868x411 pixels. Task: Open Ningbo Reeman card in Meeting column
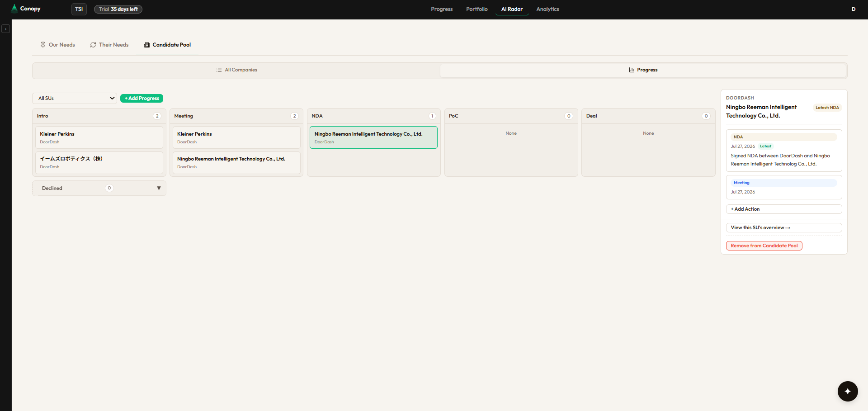coord(236,162)
